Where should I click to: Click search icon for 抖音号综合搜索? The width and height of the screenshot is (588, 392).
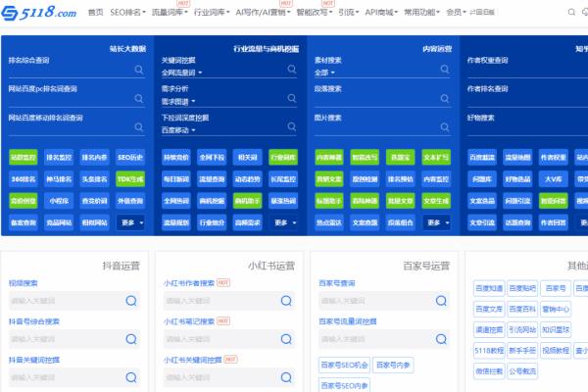click(131, 339)
